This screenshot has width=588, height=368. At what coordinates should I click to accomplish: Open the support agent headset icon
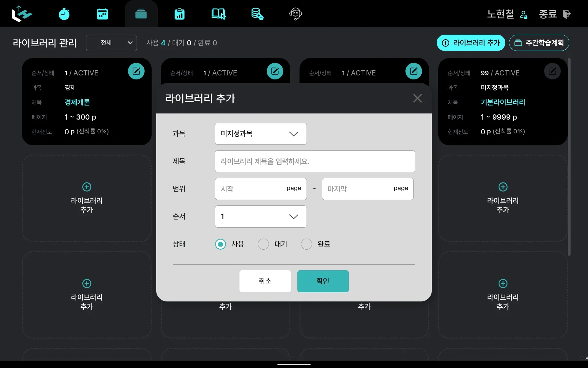point(296,14)
